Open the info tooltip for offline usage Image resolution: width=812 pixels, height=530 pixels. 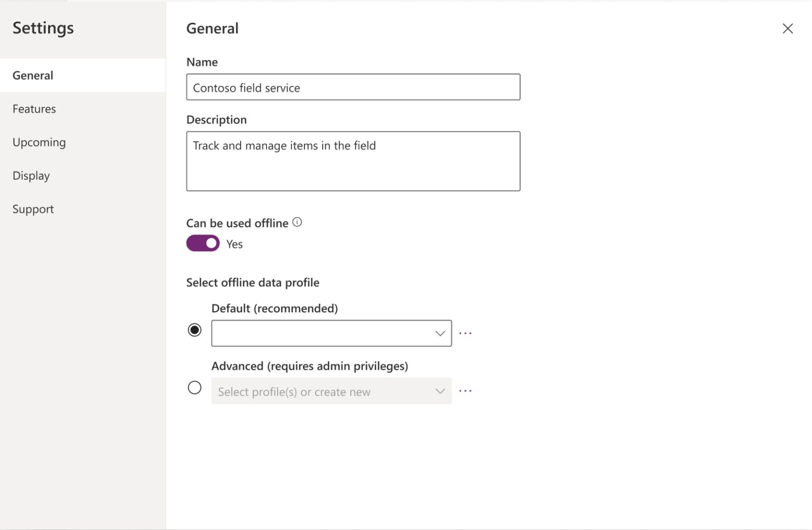click(x=297, y=222)
